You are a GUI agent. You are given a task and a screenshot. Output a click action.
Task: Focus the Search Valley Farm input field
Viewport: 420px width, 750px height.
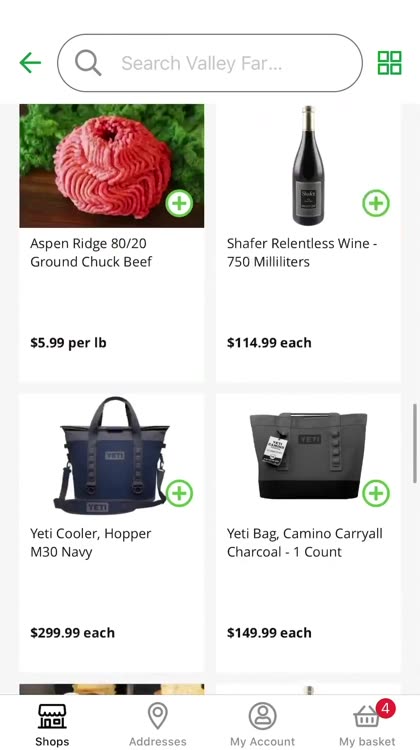210,63
